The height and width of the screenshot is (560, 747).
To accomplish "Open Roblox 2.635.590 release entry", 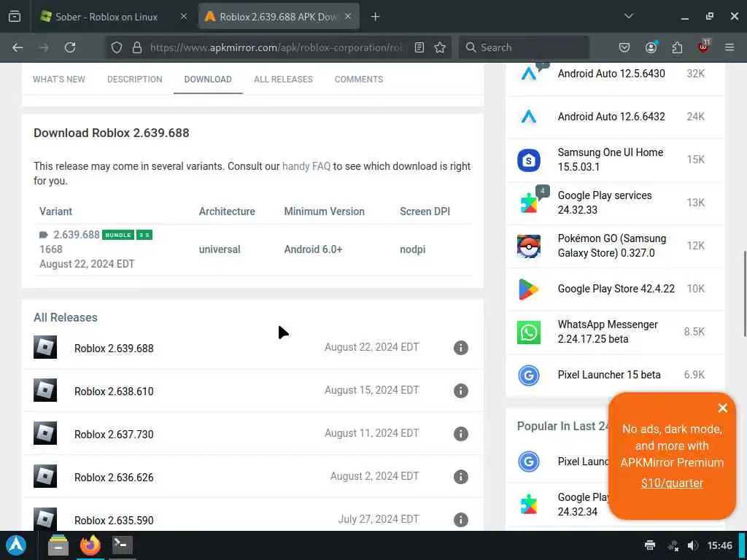I will tap(114, 521).
